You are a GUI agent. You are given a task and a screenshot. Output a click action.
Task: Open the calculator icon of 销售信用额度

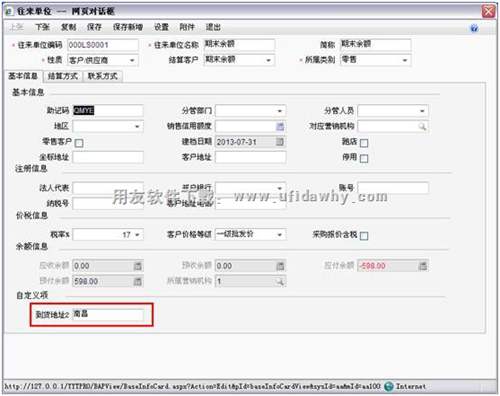click(x=280, y=126)
